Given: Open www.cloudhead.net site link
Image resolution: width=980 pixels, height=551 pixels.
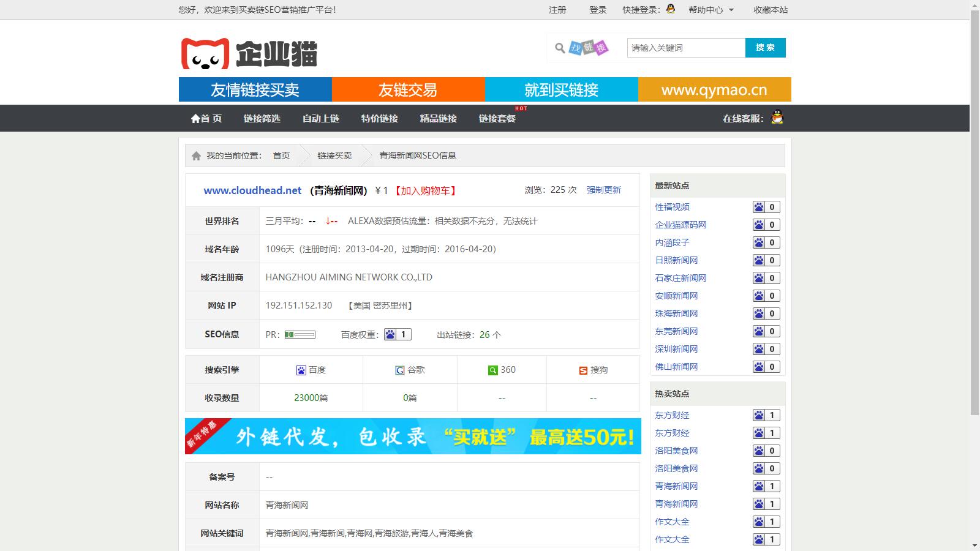Looking at the screenshot, I should 252,191.
